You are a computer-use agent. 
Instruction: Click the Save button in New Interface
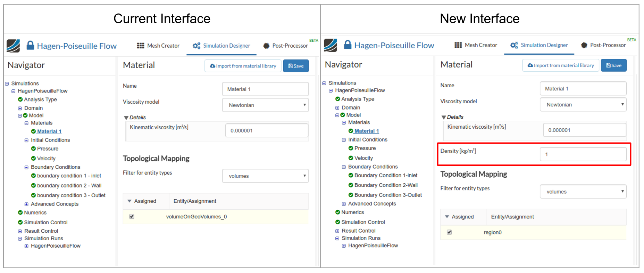point(613,65)
